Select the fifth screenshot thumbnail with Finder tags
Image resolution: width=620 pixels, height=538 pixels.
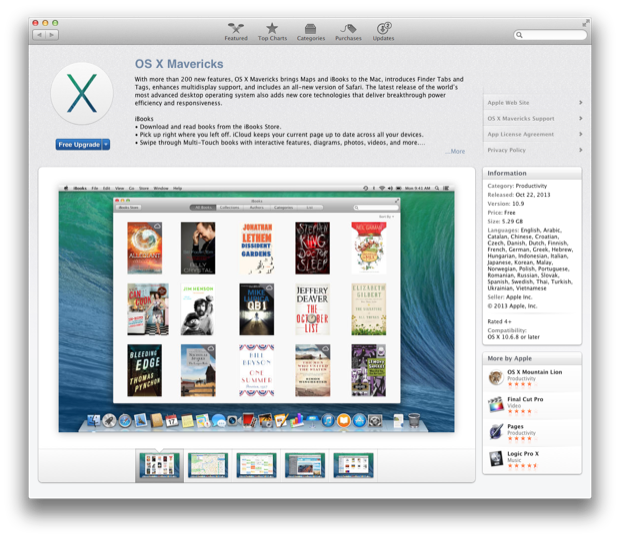click(353, 465)
